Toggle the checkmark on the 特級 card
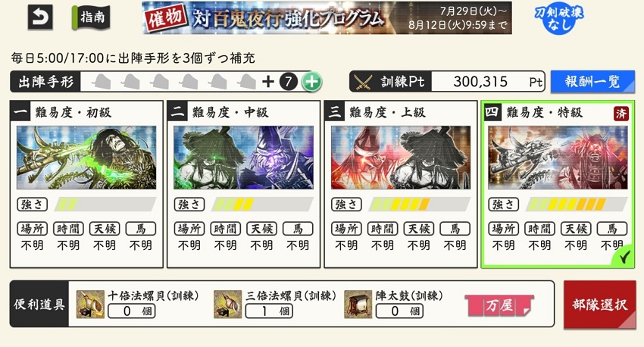This screenshot has height=347, width=644. (624, 258)
